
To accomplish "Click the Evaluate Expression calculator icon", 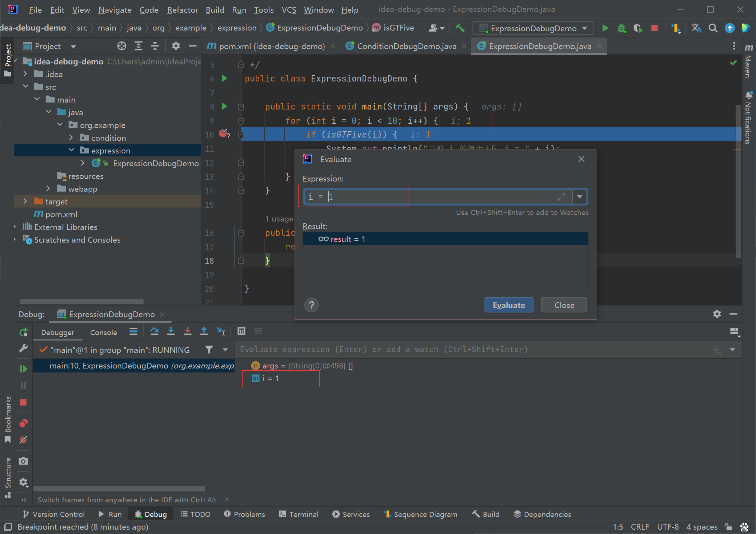I will tap(241, 331).
